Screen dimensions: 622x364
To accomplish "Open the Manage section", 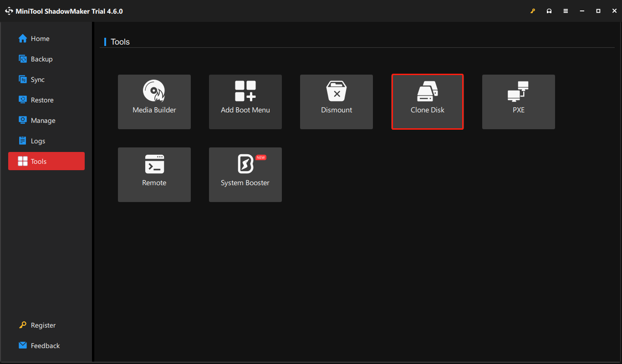I will coord(46,121).
